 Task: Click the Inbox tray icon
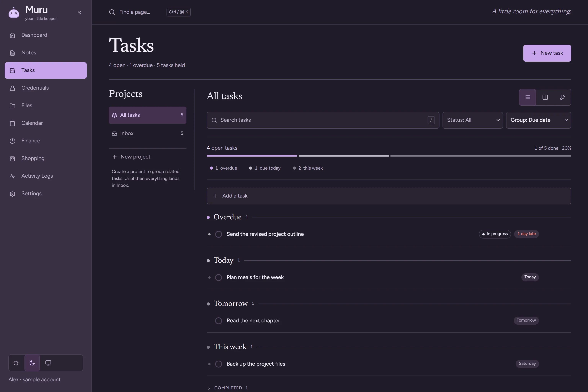tap(114, 133)
